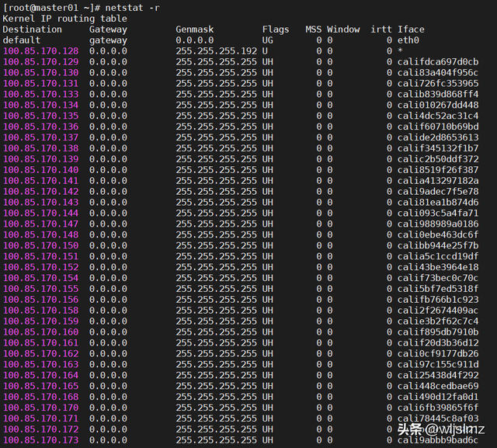Click the 'netstat -r' command text

point(132,8)
